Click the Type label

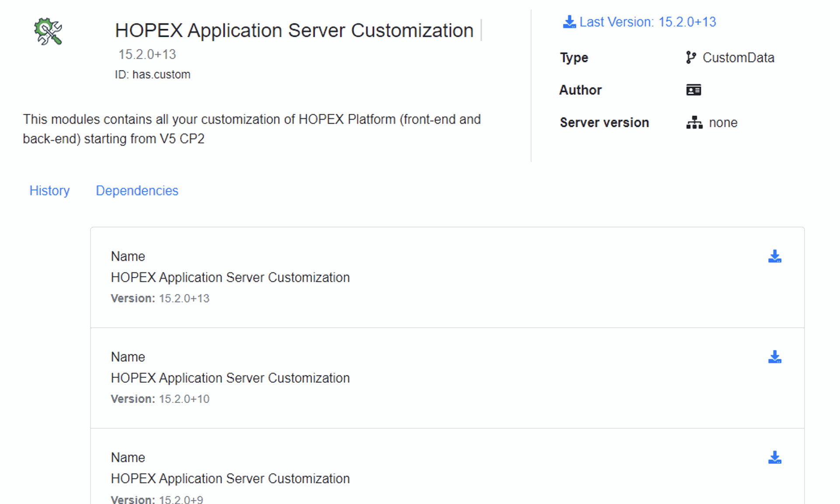[x=574, y=58]
